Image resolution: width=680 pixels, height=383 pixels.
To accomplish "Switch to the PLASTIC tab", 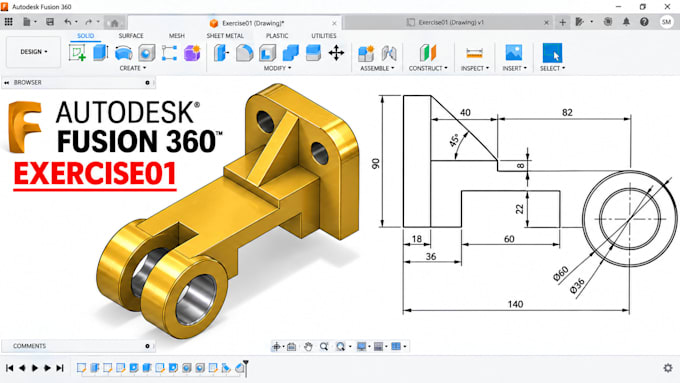I will coord(277,36).
